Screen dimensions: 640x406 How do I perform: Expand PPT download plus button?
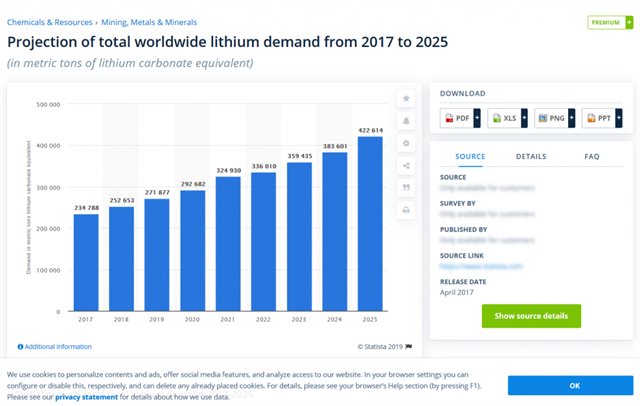click(x=619, y=118)
